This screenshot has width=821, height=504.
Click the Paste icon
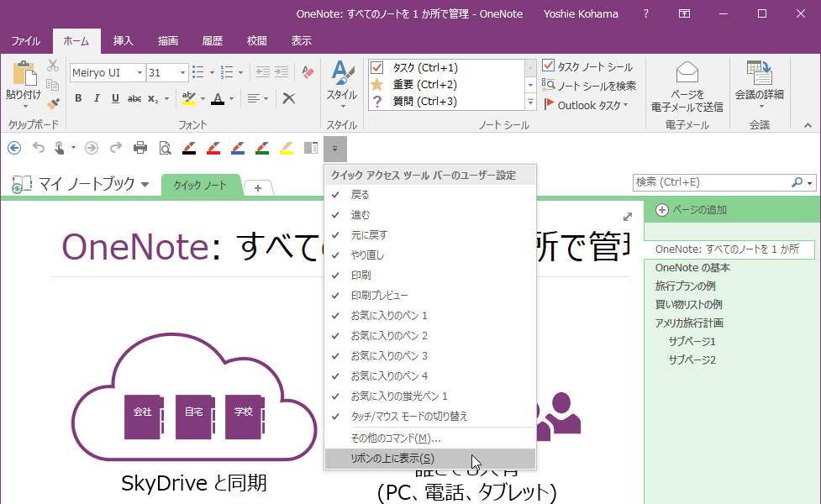(24, 73)
